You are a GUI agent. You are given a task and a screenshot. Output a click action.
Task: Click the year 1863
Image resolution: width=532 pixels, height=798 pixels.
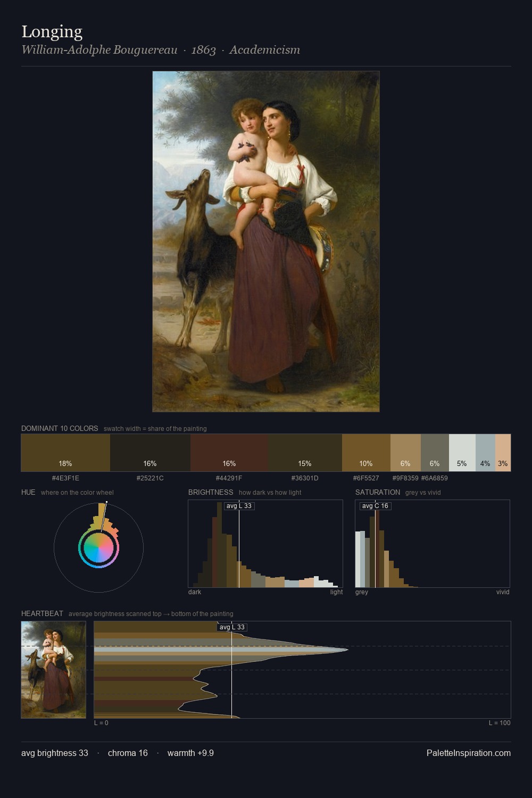(x=203, y=50)
